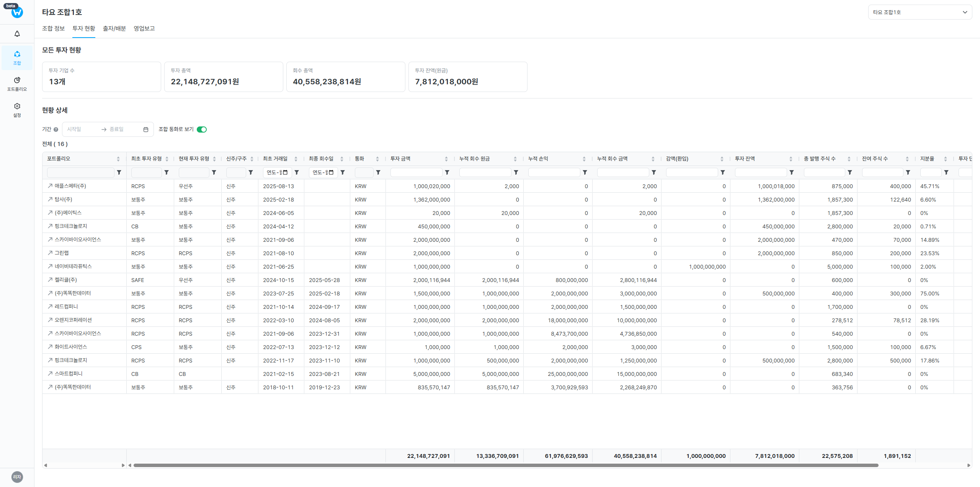Open 최초 거래일 date filter picker
980x487 pixels.
(x=285, y=173)
